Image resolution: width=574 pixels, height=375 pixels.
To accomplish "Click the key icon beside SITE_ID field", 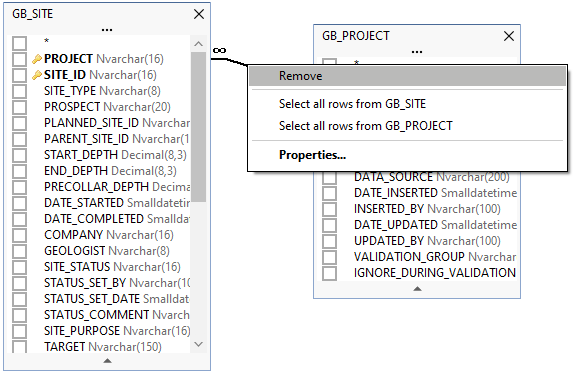I will click(37, 75).
